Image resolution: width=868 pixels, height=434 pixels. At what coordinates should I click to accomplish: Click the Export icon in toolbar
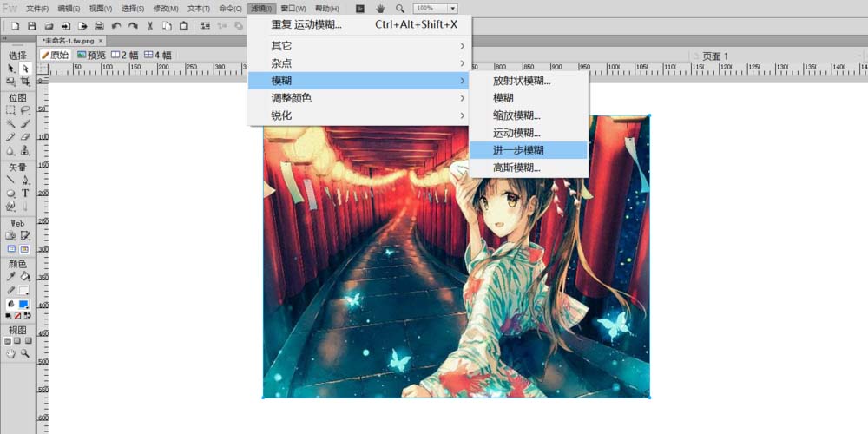[x=82, y=26]
